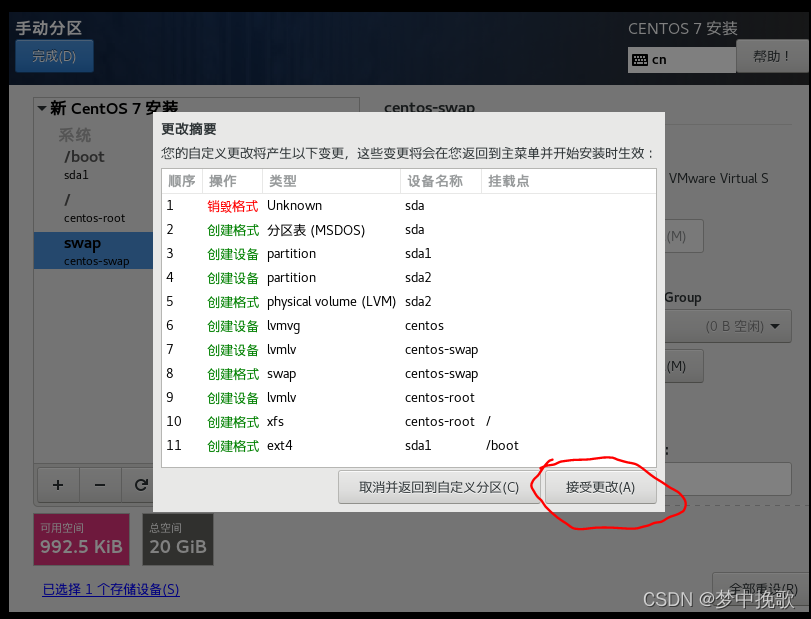Collapse the 新 CentOS 7 安装 tree
The height and width of the screenshot is (619, 811).
pos(42,109)
